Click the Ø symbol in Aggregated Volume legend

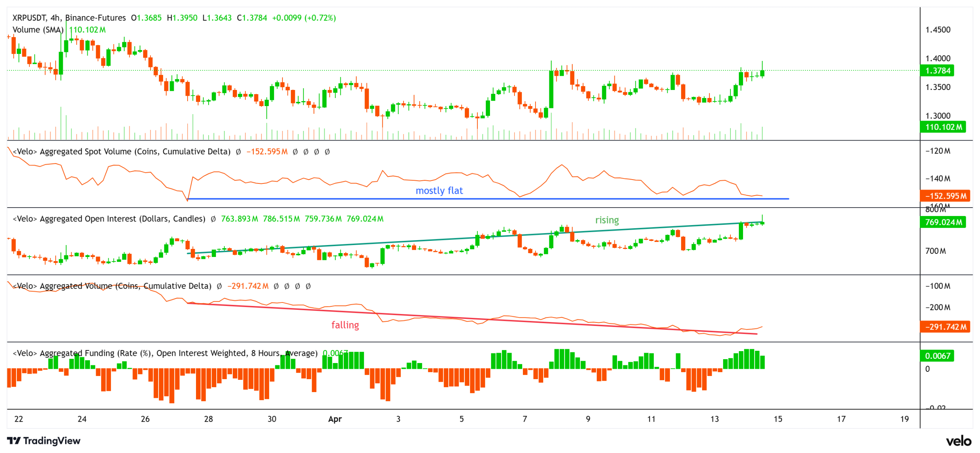click(219, 286)
